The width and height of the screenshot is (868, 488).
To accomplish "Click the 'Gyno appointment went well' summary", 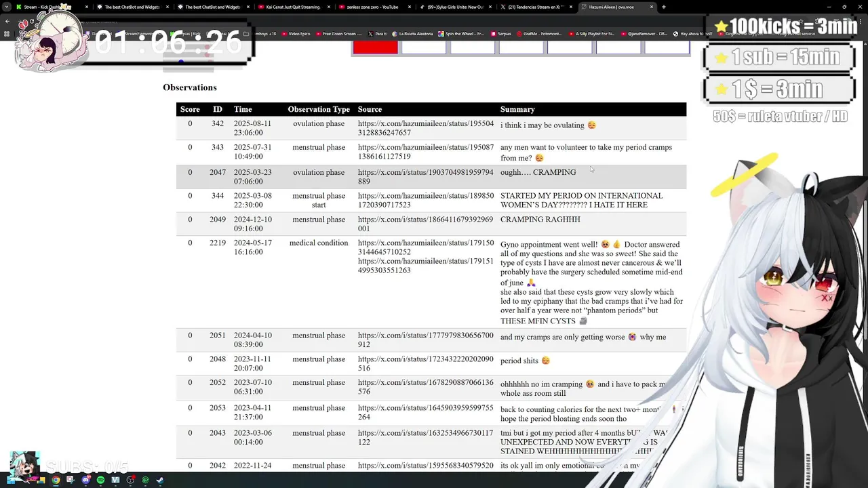I will pos(591,283).
